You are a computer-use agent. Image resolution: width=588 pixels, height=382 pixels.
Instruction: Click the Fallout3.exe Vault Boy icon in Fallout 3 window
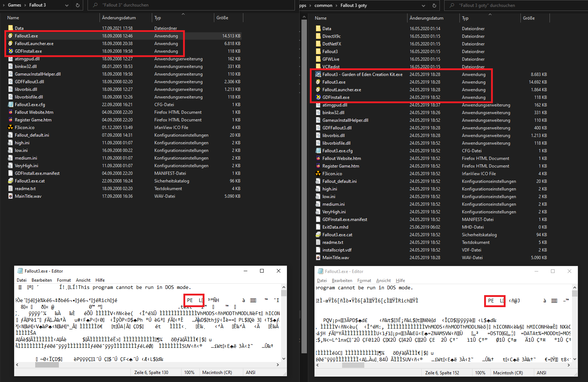point(11,36)
